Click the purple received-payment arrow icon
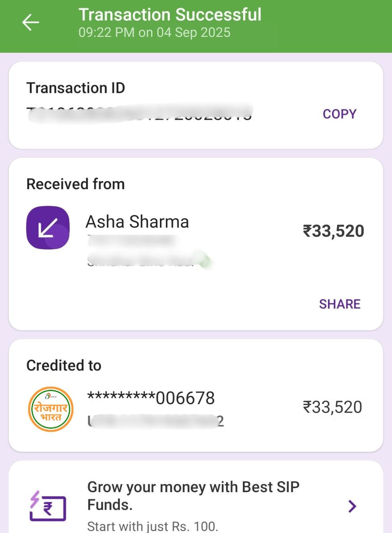392x533 pixels. (x=48, y=228)
